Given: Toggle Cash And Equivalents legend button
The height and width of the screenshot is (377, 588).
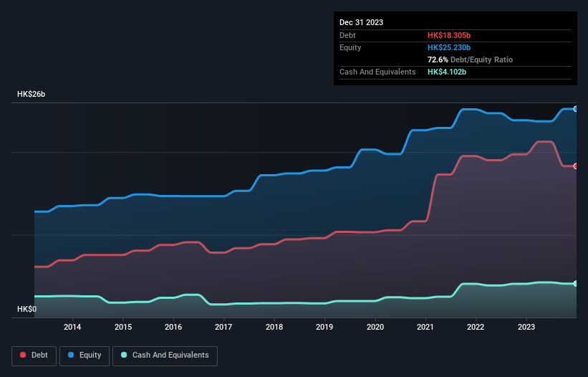Looking at the screenshot, I should pos(165,355).
